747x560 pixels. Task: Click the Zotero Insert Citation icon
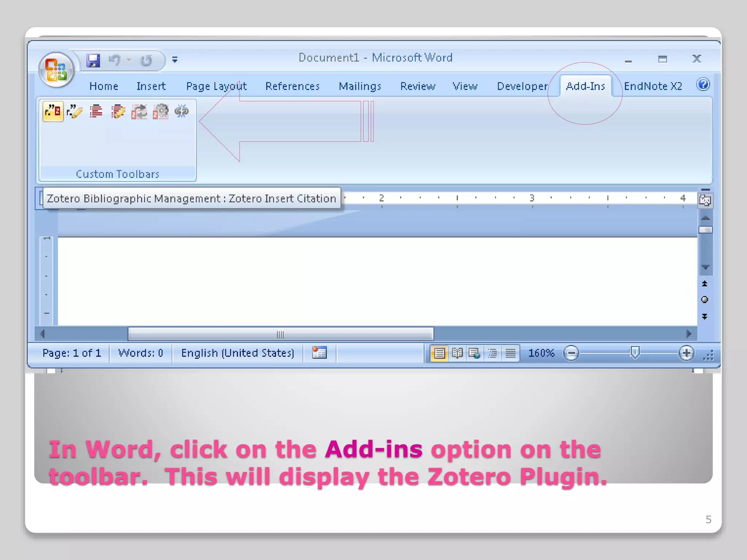click(x=53, y=111)
